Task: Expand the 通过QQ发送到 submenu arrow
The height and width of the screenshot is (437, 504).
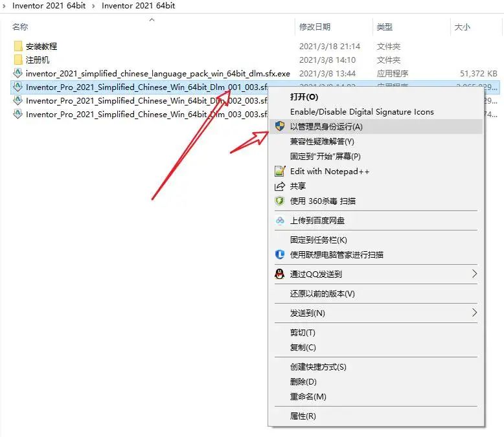Action: point(474,274)
